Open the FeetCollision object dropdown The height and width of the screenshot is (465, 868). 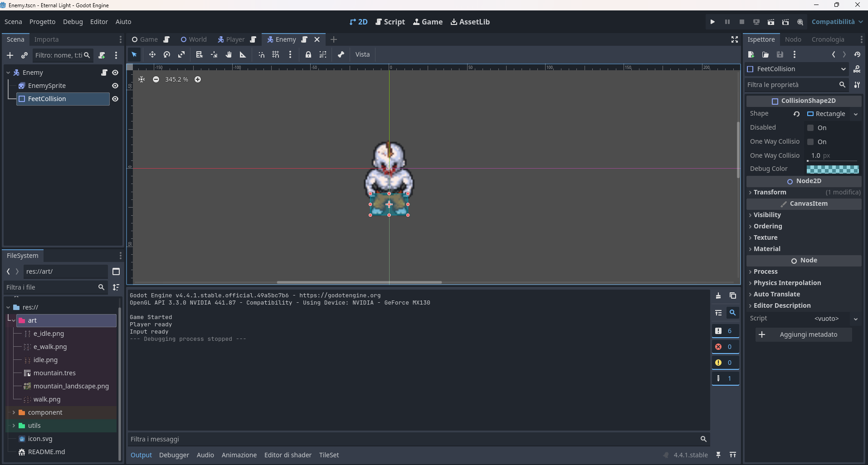point(797,69)
